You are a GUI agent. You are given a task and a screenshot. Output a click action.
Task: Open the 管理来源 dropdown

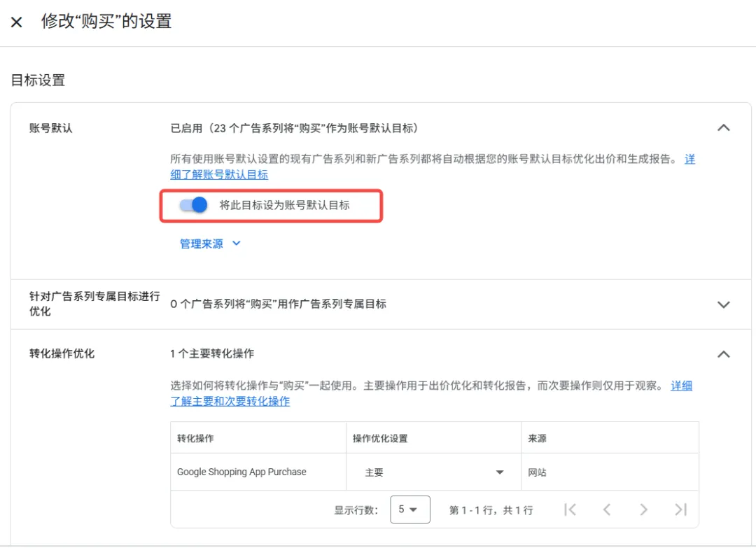coord(210,244)
